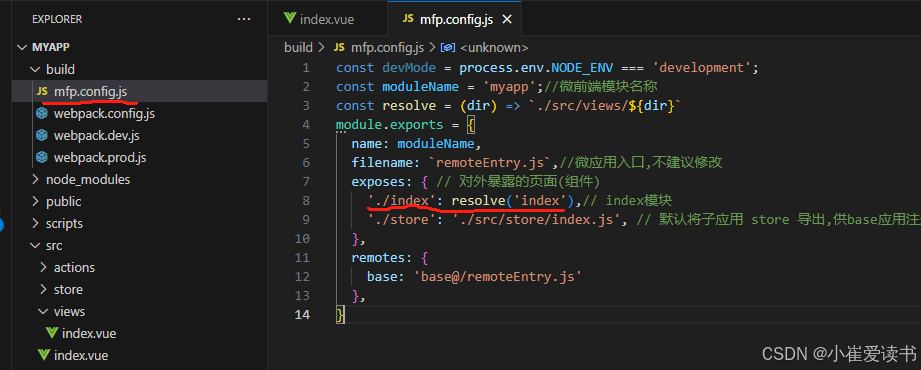Click the EXPLORER panel title
This screenshot has height=370, width=921.
[x=57, y=19]
